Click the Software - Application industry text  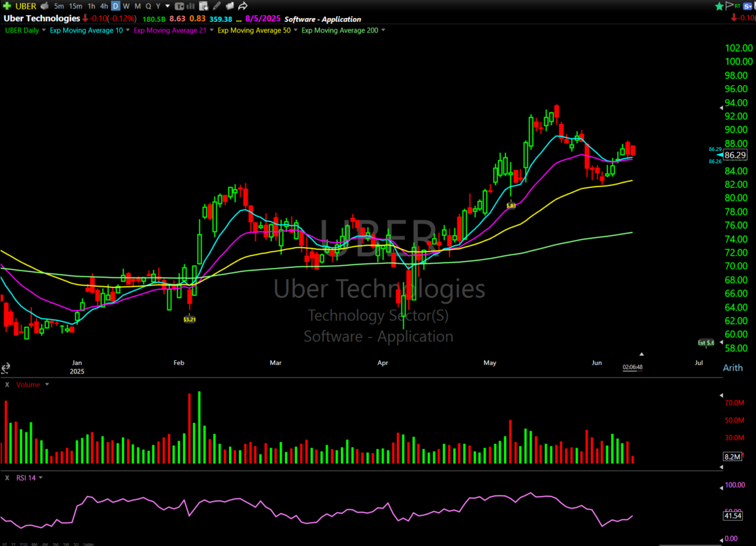pyautogui.click(x=323, y=19)
